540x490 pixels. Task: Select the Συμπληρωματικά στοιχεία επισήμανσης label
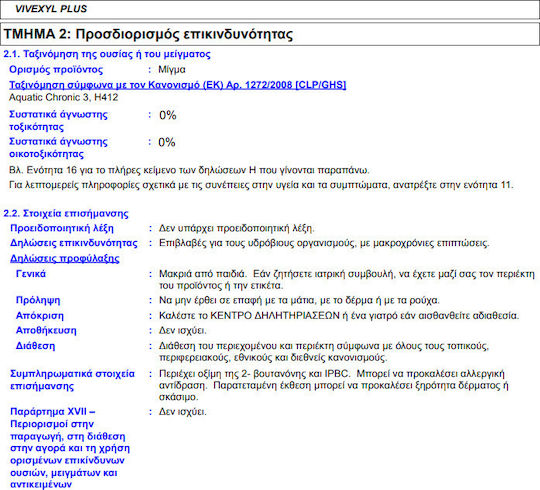72,380
